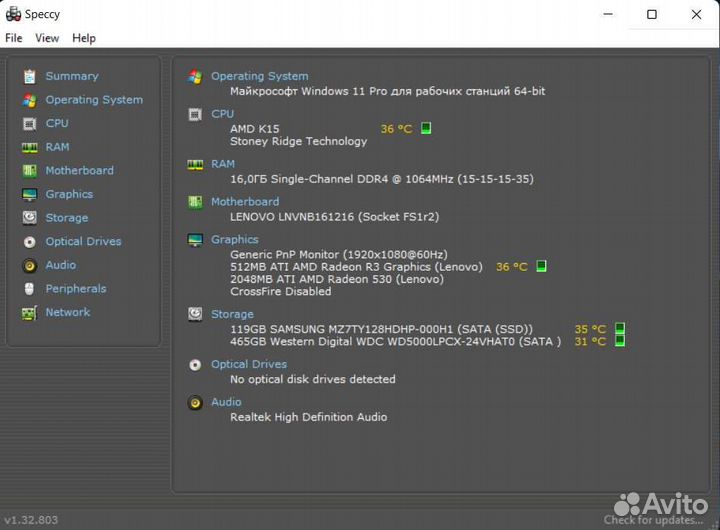Click the Optical Drives disc icon in summary panel
Screen dimensions: 720x530
(195, 365)
